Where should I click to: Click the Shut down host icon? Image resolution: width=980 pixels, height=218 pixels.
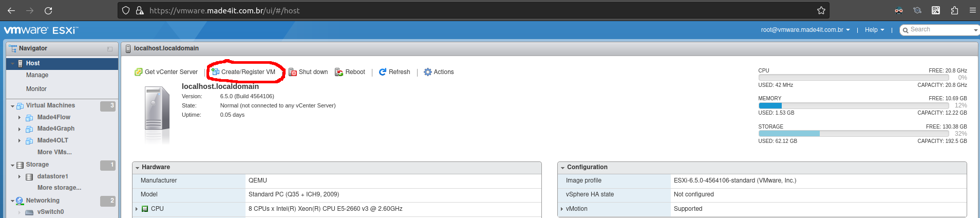click(x=293, y=72)
